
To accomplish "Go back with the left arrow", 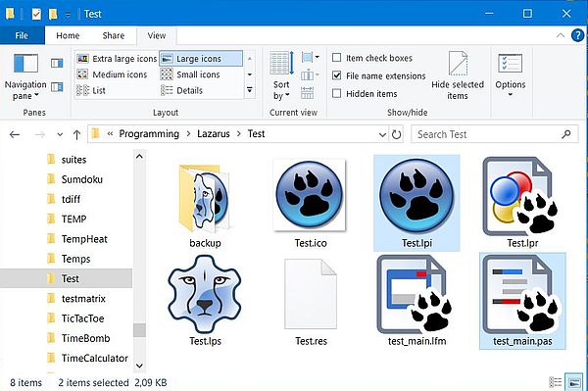I will coord(15,134).
